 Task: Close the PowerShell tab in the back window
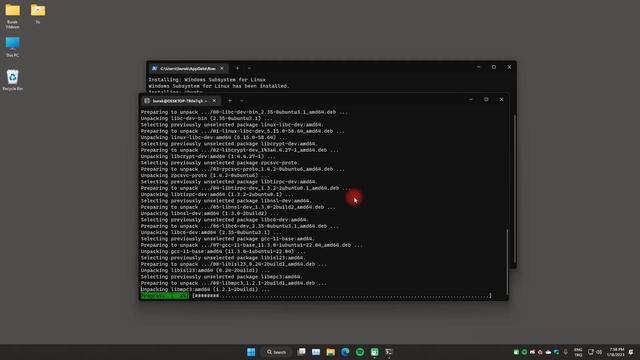(x=222, y=68)
